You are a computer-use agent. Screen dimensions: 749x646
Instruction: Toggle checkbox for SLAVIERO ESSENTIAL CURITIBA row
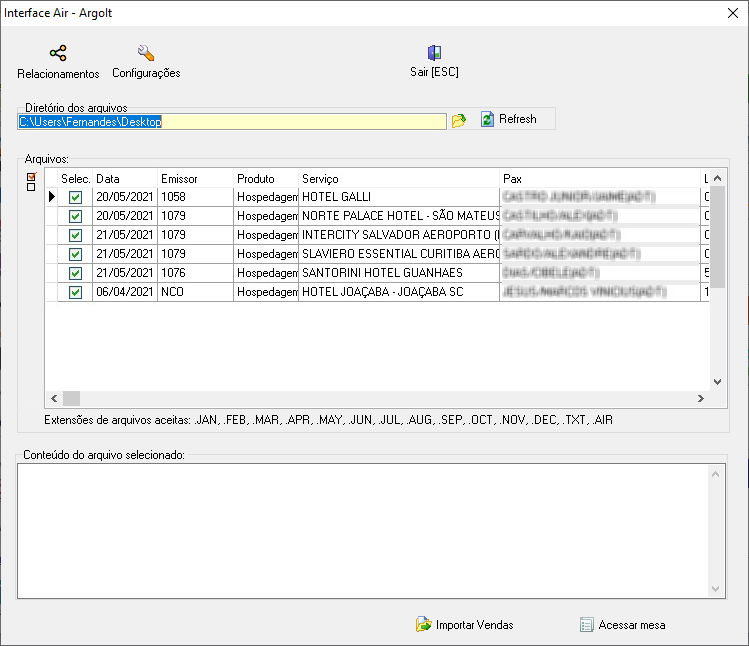point(75,254)
